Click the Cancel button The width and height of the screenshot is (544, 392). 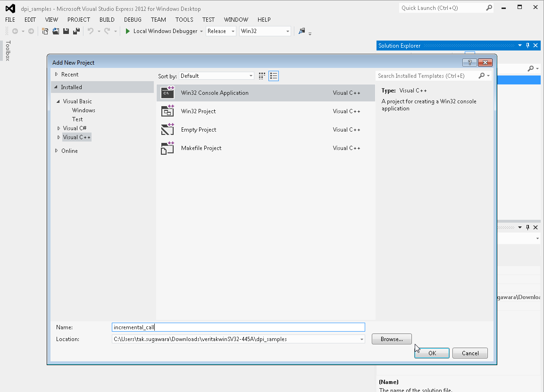pos(470,353)
